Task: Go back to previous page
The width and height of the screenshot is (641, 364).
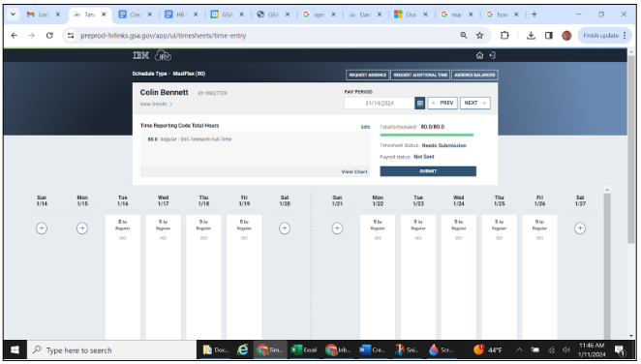Action: 15,36
